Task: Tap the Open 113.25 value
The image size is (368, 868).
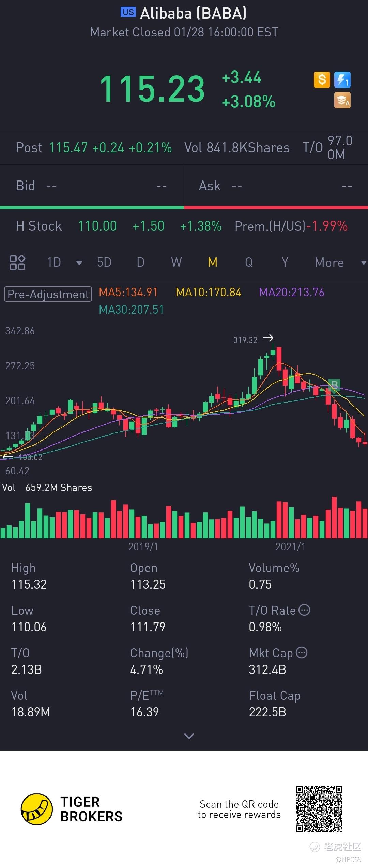Action: 148,584
